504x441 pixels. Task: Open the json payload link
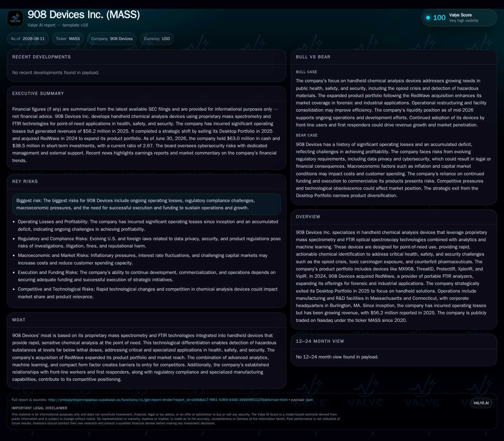pyautogui.click(x=309, y=400)
